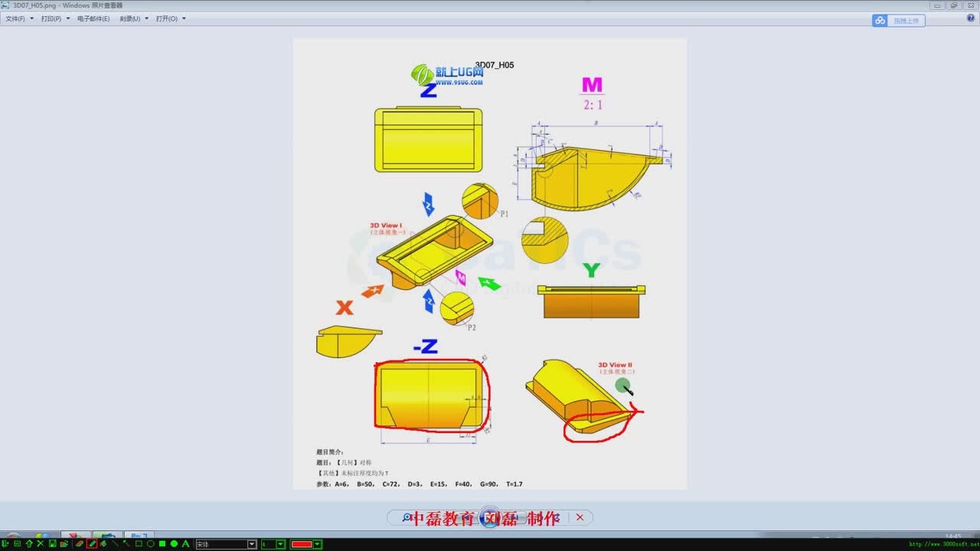Click the save floppy disk icon in annotation bar

[x=52, y=544]
